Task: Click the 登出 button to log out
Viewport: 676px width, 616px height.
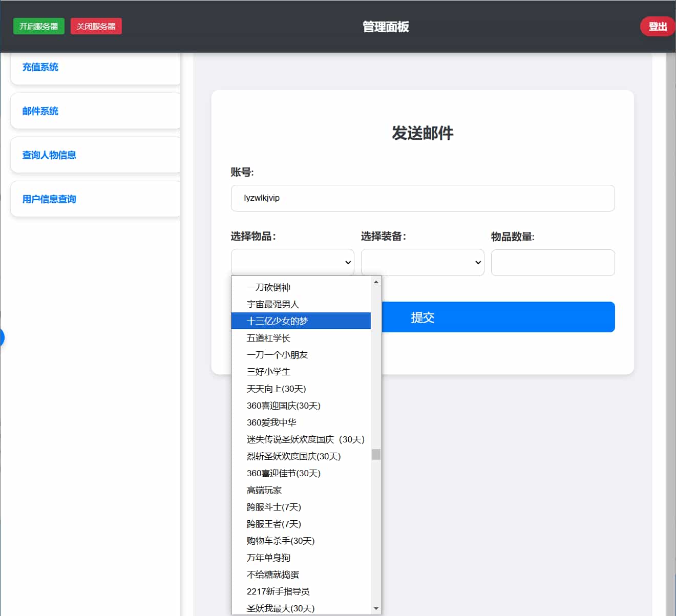Action: pyautogui.click(x=658, y=26)
